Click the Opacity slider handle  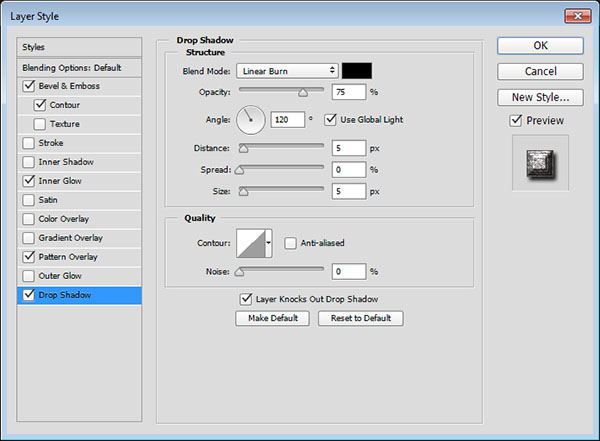301,92
